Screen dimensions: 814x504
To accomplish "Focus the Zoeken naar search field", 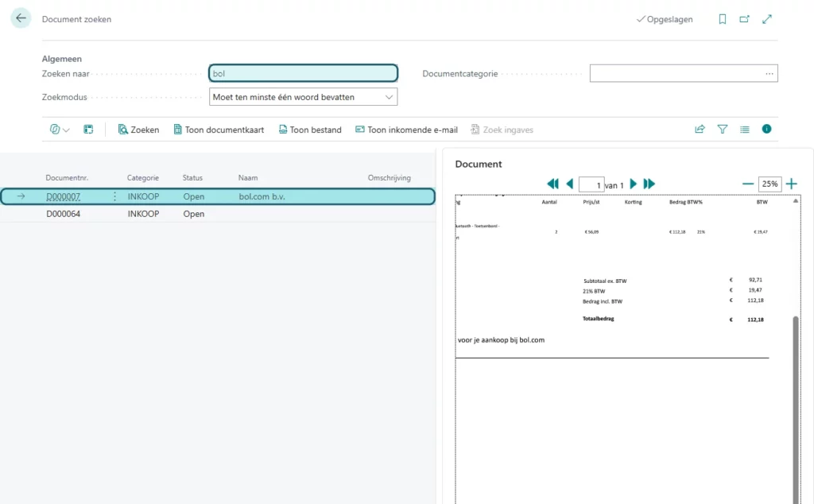I will tap(303, 73).
